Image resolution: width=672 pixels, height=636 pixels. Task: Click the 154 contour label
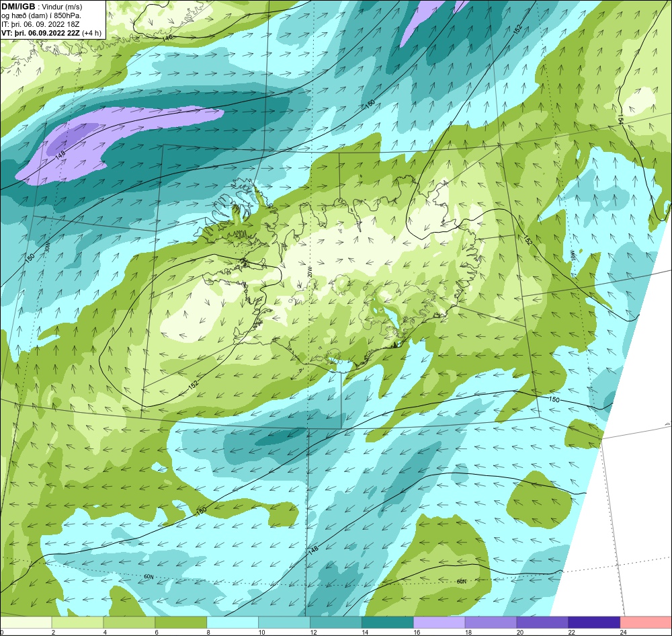coord(620,119)
